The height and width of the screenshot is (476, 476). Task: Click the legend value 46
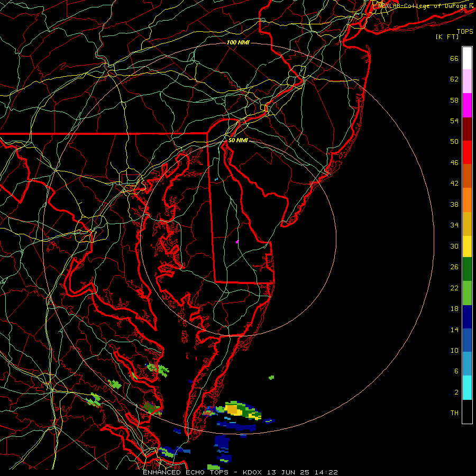454,163
